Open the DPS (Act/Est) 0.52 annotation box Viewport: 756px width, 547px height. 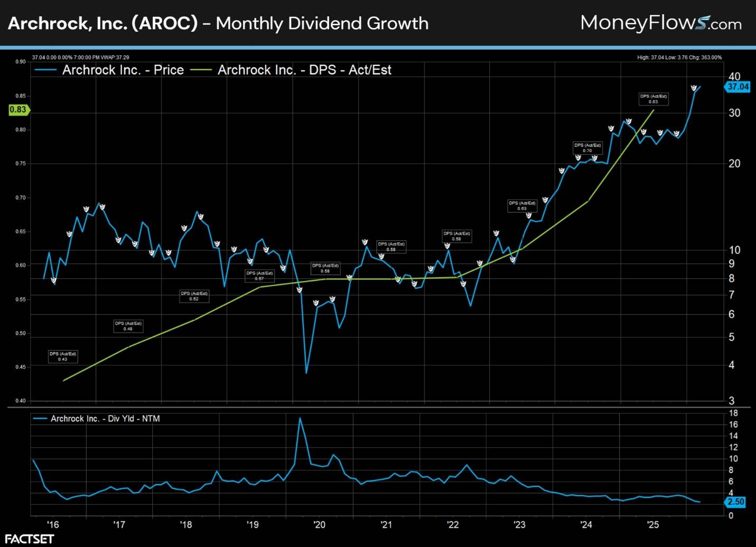tap(194, 296)
